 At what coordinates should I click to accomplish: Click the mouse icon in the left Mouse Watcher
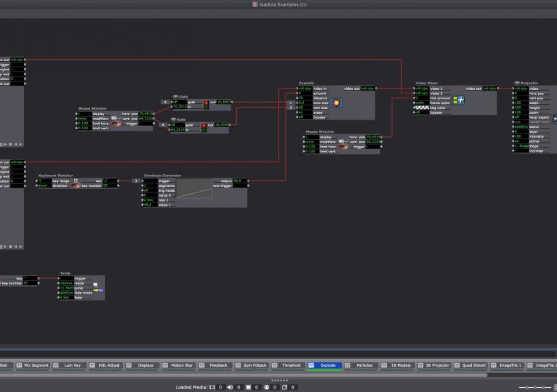pyautogui.click(x=114, y=118)
